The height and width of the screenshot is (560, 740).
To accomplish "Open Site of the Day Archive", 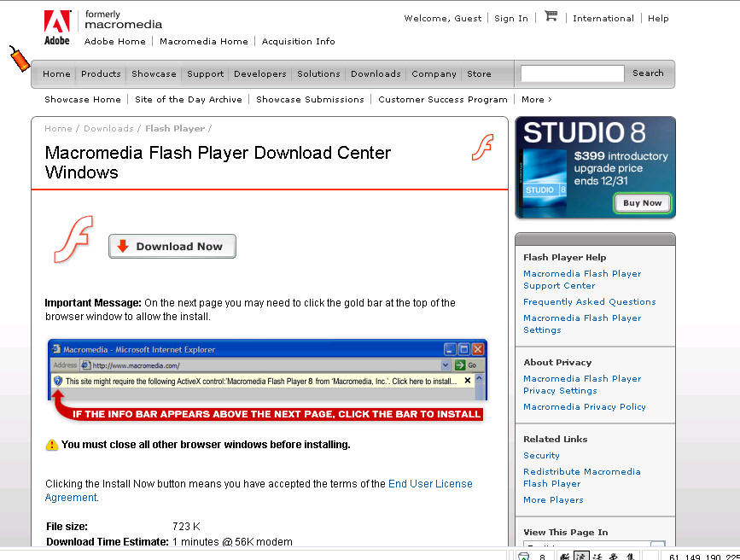I will pos(189,100).
